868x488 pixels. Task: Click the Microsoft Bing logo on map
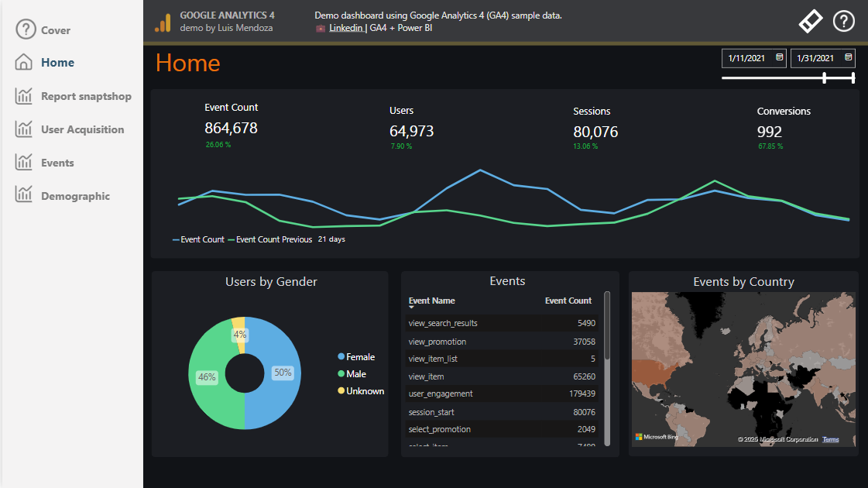pos(657,437)
